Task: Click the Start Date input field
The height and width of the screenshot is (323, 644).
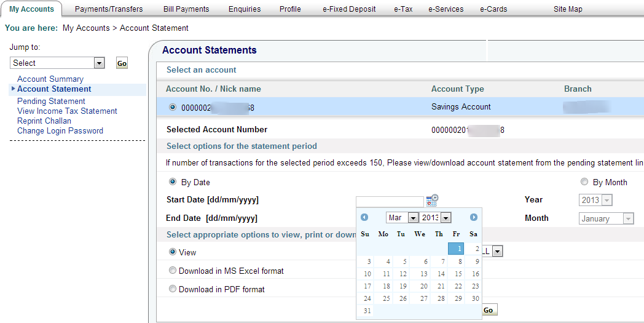Action: point(390,201)
